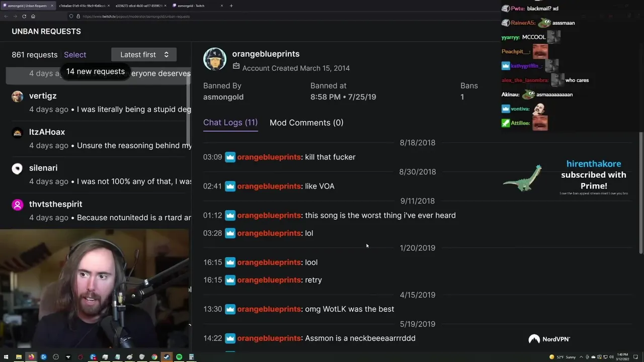Screen dimensions: 644x362
Task: Click vertigz user avatar in request list
Action: coord(18,97)
